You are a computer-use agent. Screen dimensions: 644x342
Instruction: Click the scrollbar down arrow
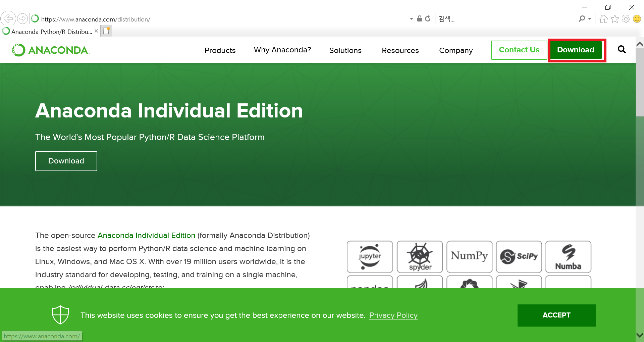(640, 335)
